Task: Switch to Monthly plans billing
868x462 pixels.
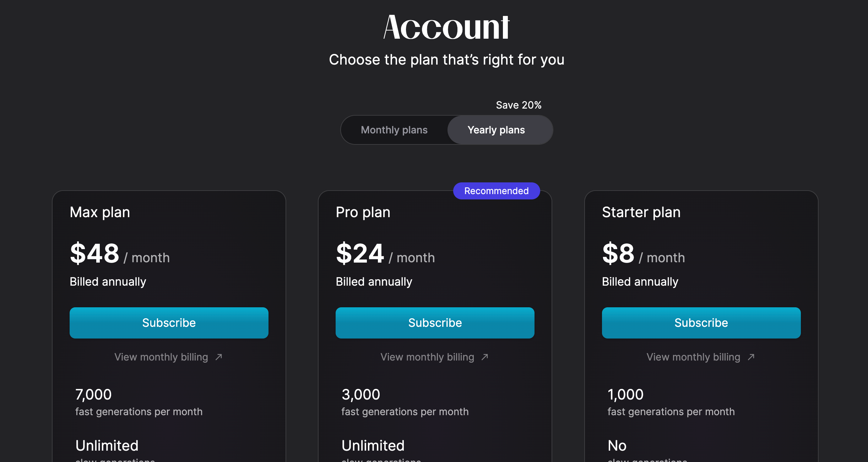Action: point(394,130)
